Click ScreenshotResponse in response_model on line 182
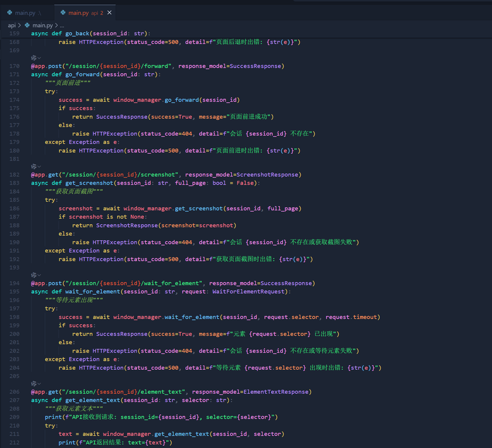492x448 pixels. click(268, 175)
